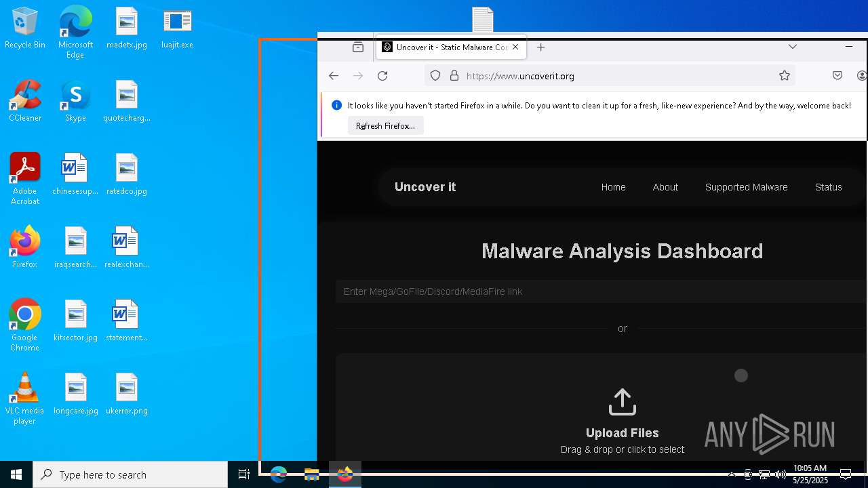Select longcare.jpg on the desktop
Screen dimensions: 868x488
(75, 394)
